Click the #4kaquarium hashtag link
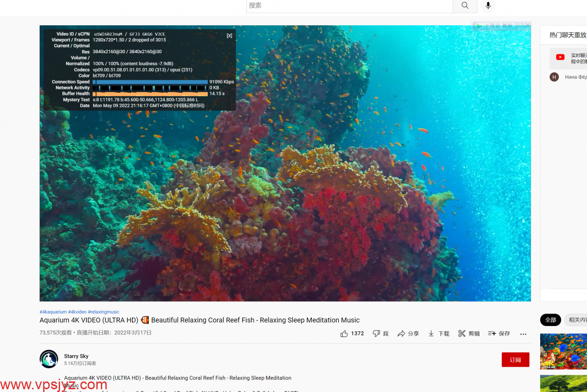The height and width of the screenshot is (392, 587). tap(53, 312)
